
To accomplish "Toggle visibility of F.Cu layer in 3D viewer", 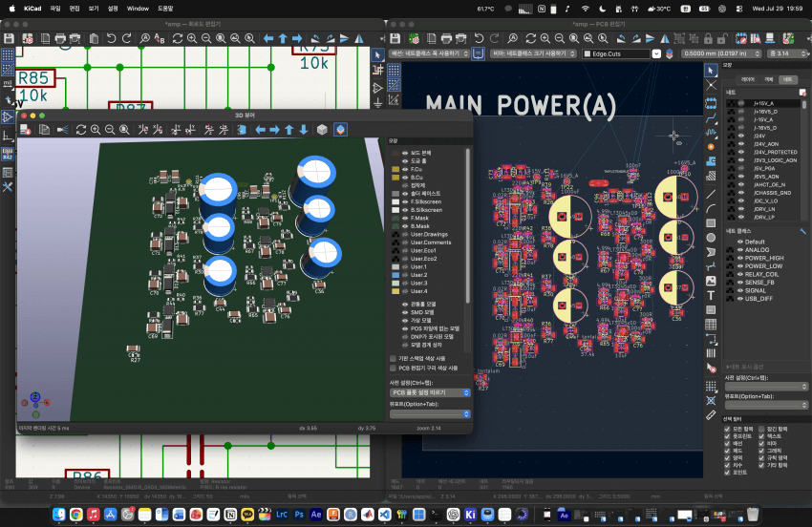I will 405,169.
